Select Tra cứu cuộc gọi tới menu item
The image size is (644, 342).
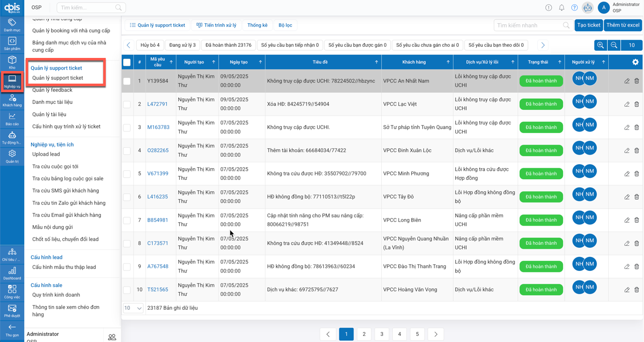tap(55, 167)
